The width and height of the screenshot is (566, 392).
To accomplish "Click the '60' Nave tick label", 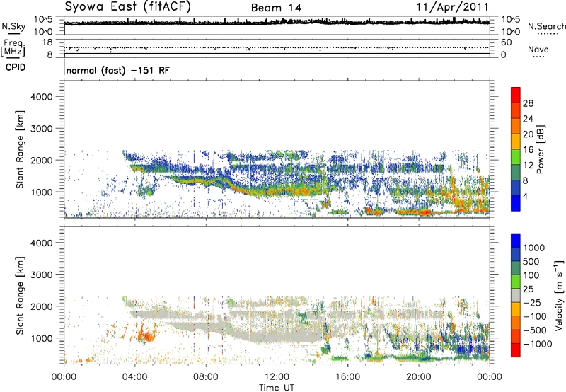I will (506, 42).
